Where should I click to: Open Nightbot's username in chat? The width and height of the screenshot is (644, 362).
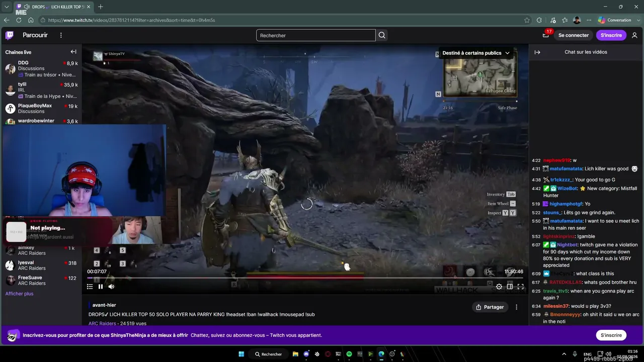pos(568,245)
